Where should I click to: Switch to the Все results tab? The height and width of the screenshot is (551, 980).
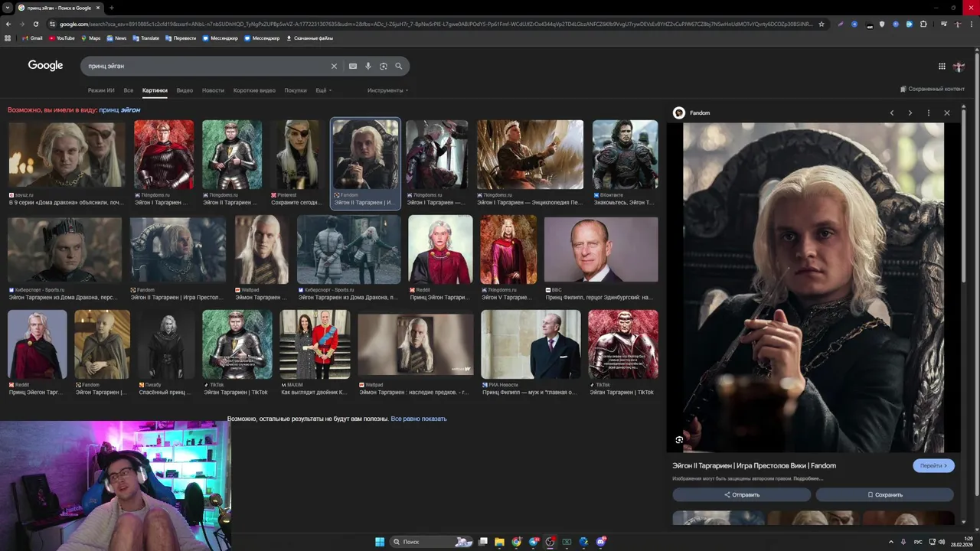(x=129, y=90)
